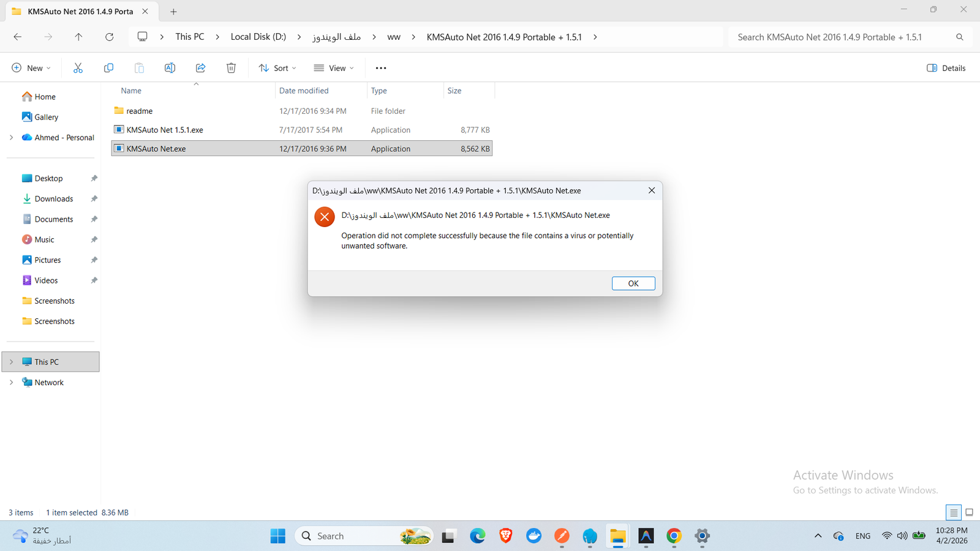Open Task View from the taskbar

point(449,536)
